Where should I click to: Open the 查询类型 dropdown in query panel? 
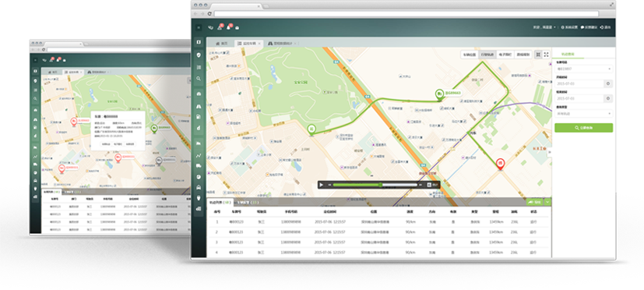coord(584,114)
